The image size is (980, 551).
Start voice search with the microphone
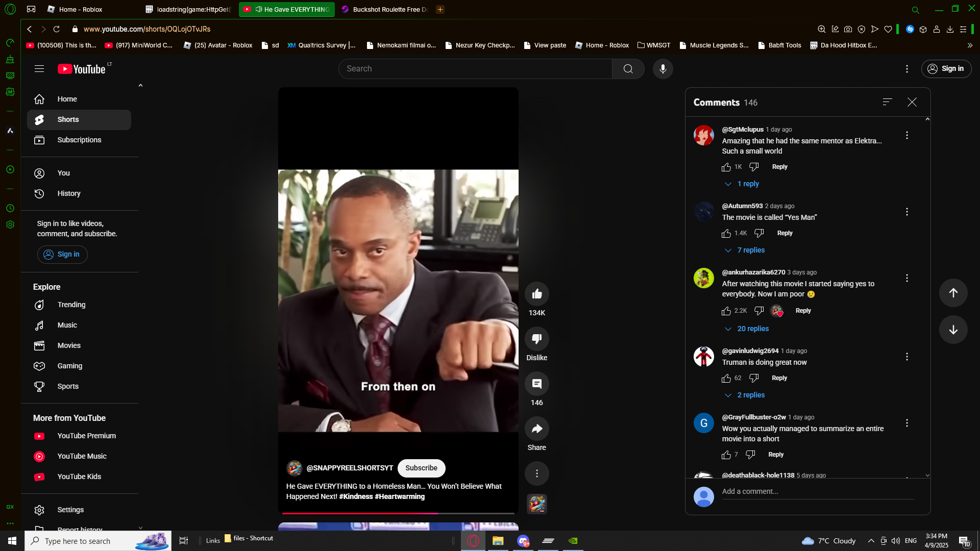point(663,69)
